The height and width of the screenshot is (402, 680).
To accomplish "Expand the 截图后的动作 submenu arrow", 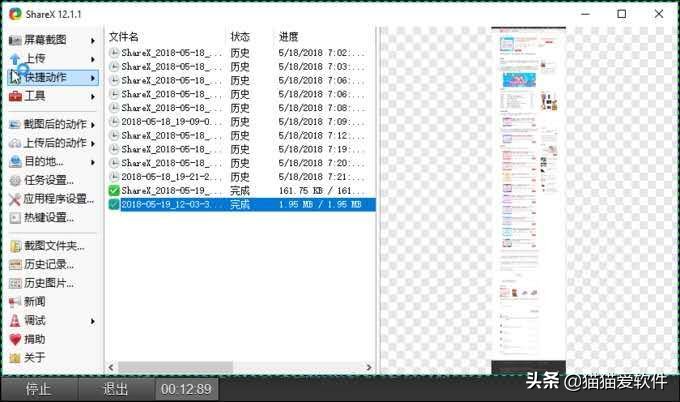I will coord(93,125).
